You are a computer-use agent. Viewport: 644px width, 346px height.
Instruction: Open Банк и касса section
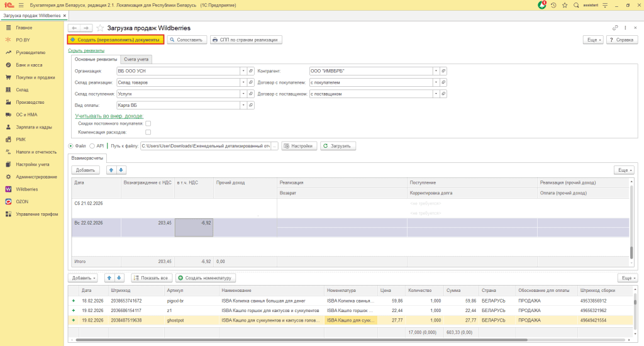[x=28, y=65]
